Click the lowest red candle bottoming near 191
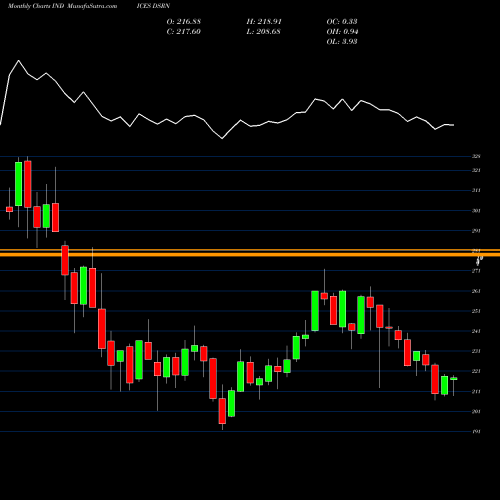Screen dimensions: 500x500 pyautogui.click(x=222, y=411)
